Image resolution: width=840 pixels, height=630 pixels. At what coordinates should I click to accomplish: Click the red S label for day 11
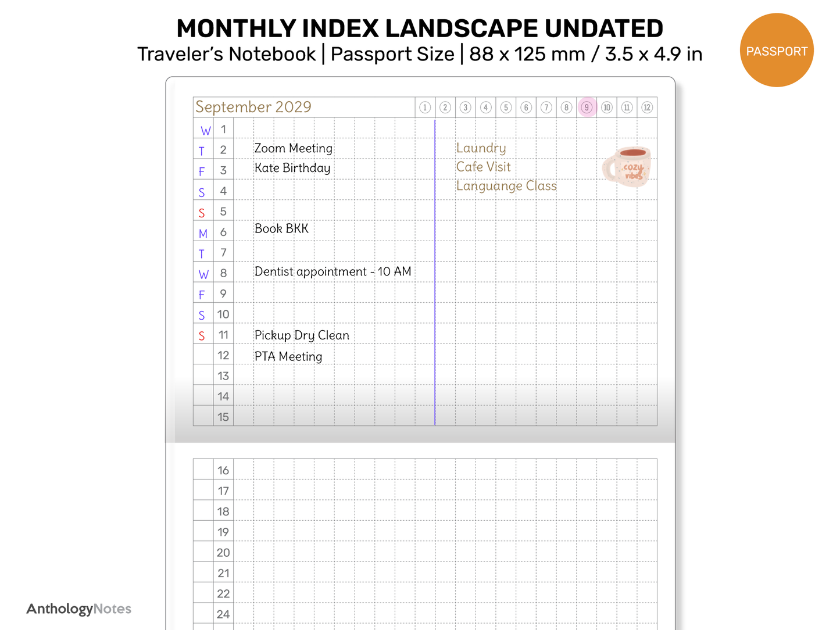(202, 336)
